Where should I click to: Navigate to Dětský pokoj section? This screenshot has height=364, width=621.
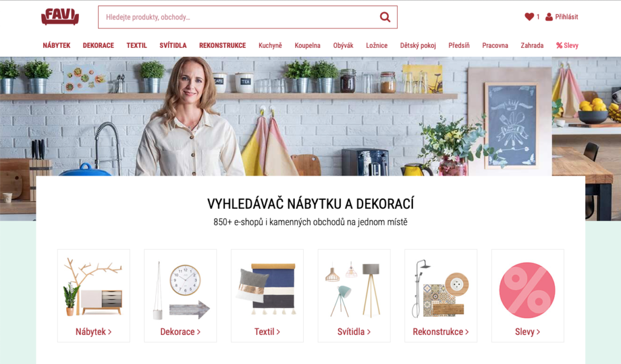pyautogui.click(x=418, y=45)
